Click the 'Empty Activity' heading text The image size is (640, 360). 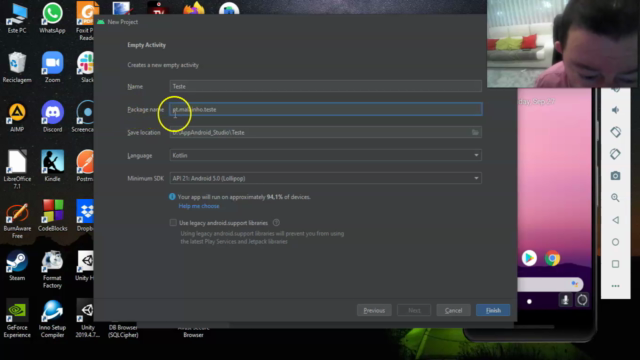click(147, 45)
